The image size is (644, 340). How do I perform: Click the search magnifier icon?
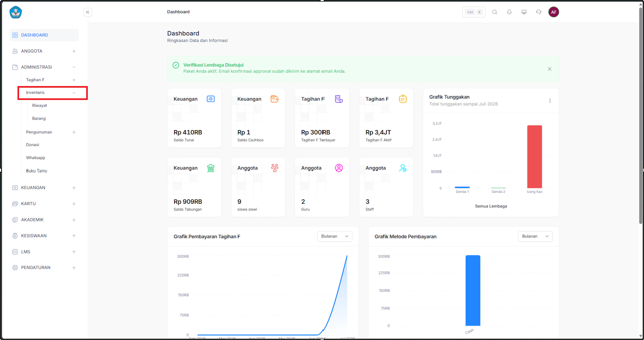pos(494,12)
